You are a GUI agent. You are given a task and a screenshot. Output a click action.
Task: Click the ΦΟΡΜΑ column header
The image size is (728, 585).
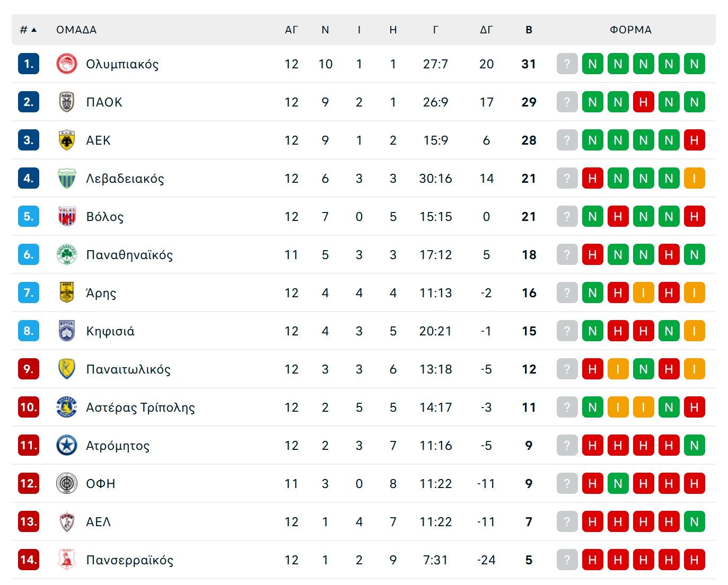(630, 30)
